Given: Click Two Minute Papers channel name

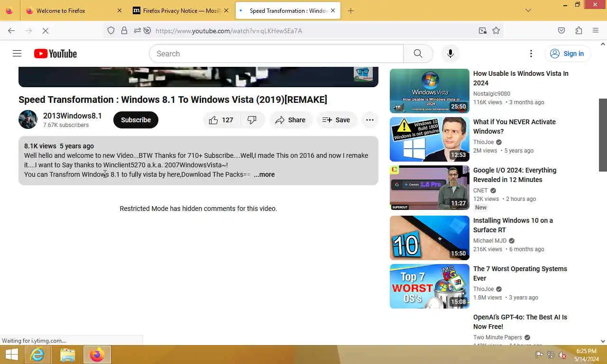Looking at the screenshot, I should [x=497, y=337].
